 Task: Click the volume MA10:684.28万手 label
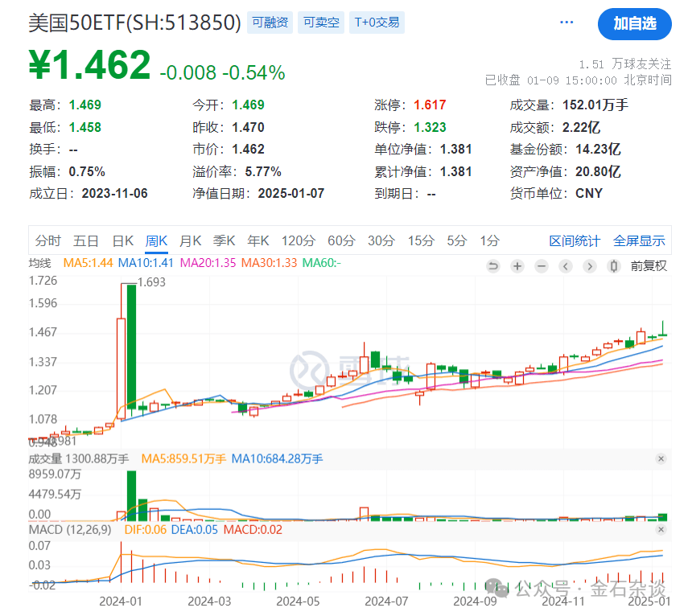click(x=277, y=459)
